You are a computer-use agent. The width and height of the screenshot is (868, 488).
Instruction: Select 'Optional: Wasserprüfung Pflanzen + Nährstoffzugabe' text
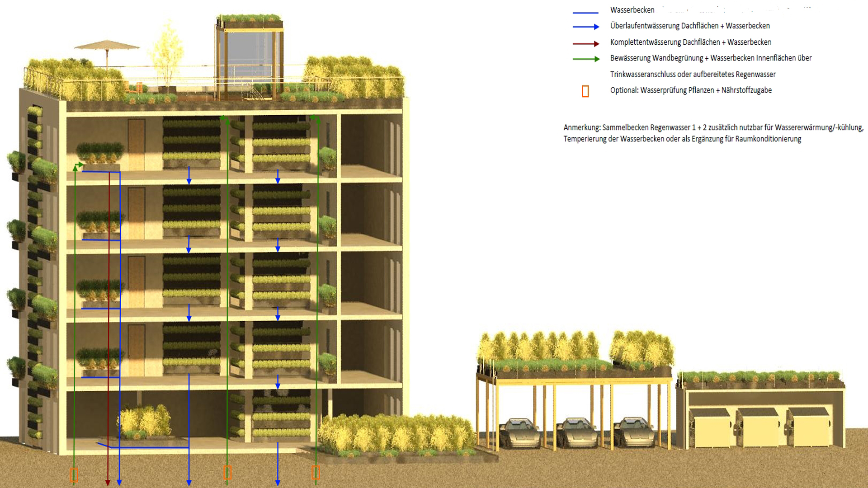(691, 90)
